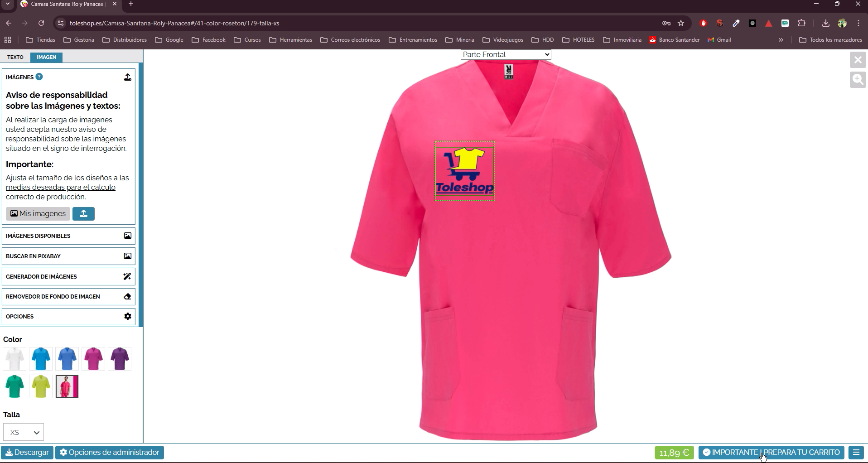The width and height of the screenshot is (868, 463).
Task: Click the Mis imagenes button
Action: pos(38,214)
